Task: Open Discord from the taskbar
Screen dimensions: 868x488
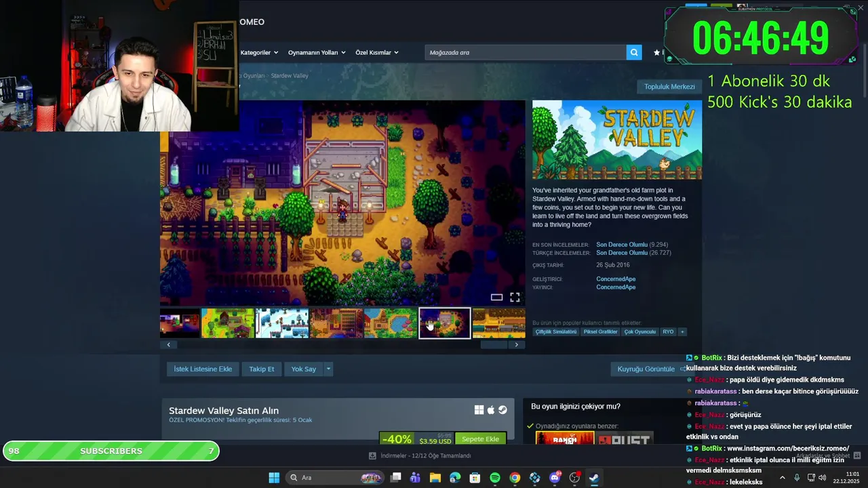Action: coord(555,478)
